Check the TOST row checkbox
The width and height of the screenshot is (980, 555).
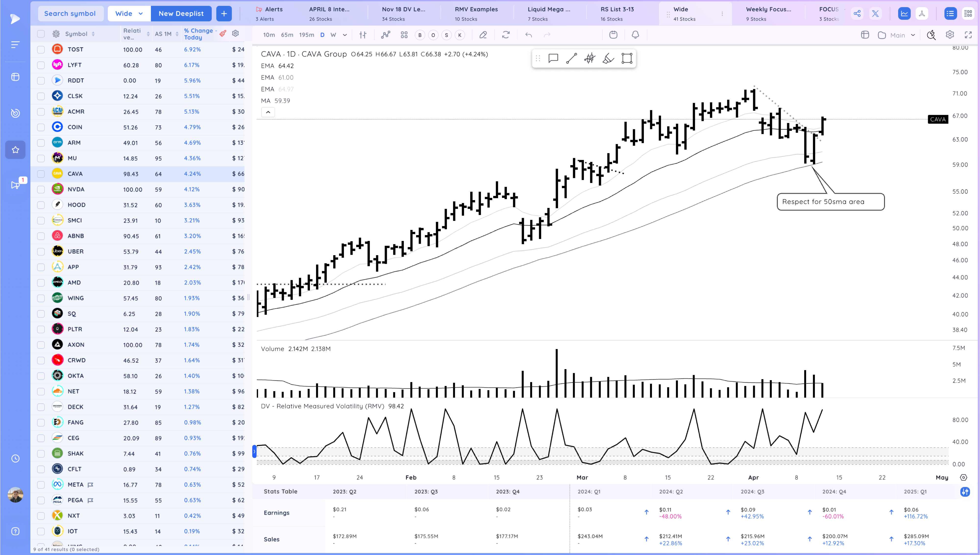click(41, 49)
